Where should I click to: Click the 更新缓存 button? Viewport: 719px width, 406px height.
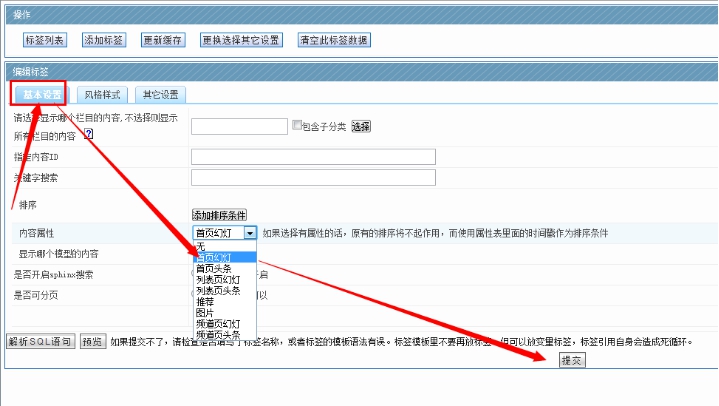point(163,40)
